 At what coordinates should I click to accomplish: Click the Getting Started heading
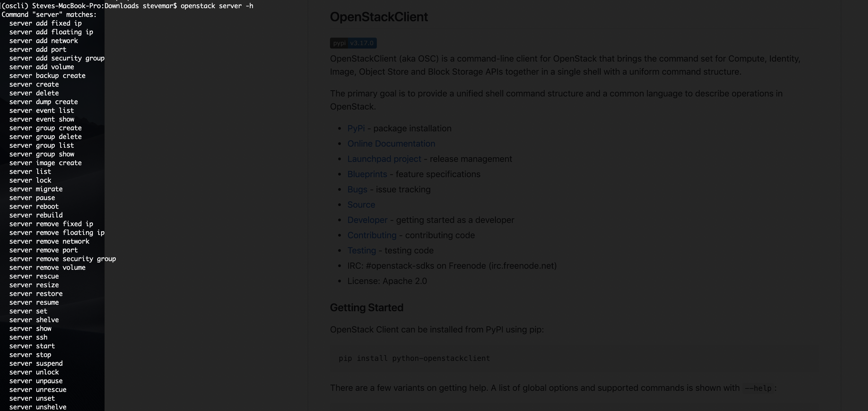coord(366,307)
